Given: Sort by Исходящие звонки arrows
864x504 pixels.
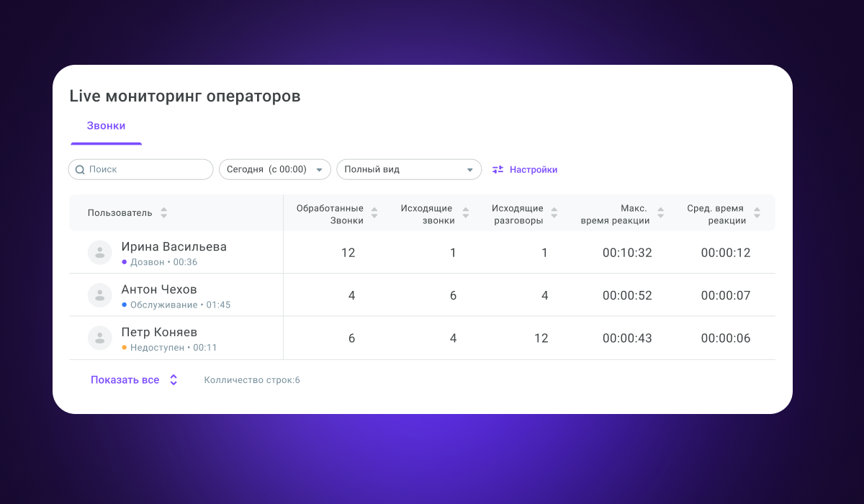Looking at the screenshot, I should (x=466, y=213).
